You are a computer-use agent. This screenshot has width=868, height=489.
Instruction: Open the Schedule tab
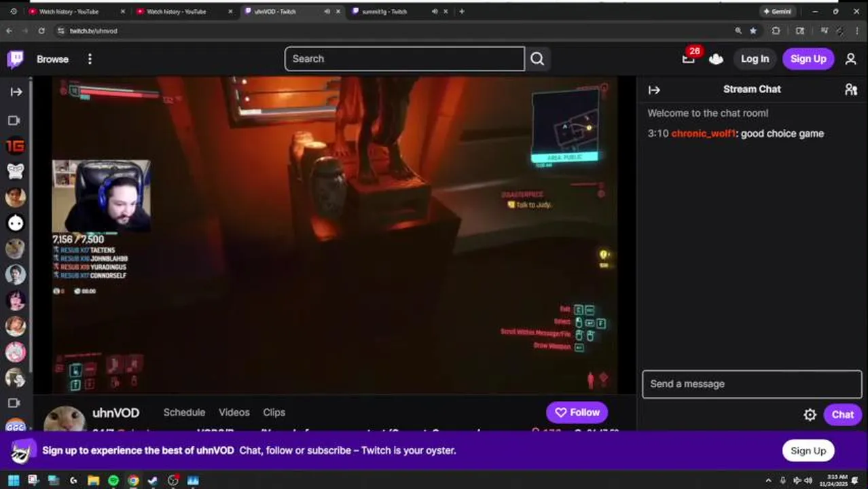click(184, 412)
